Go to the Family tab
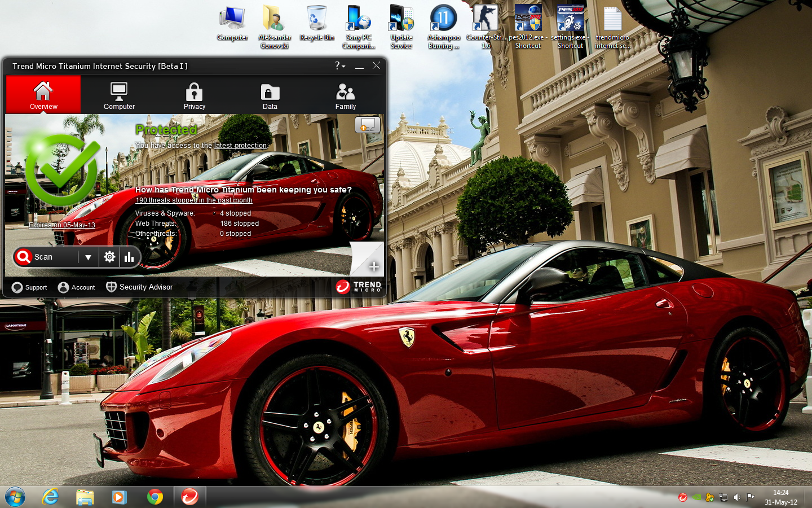 (346, 95)
